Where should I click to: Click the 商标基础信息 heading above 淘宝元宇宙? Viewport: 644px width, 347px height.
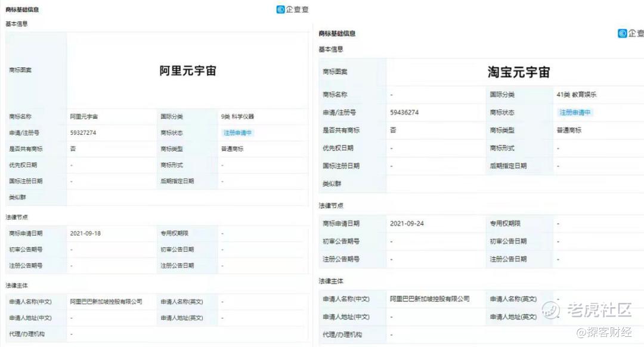337,33
